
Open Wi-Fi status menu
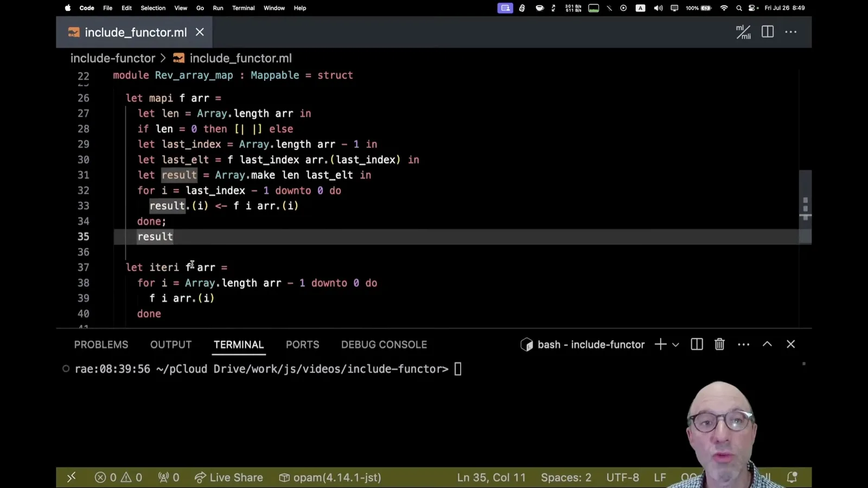(x=724, y=8)
